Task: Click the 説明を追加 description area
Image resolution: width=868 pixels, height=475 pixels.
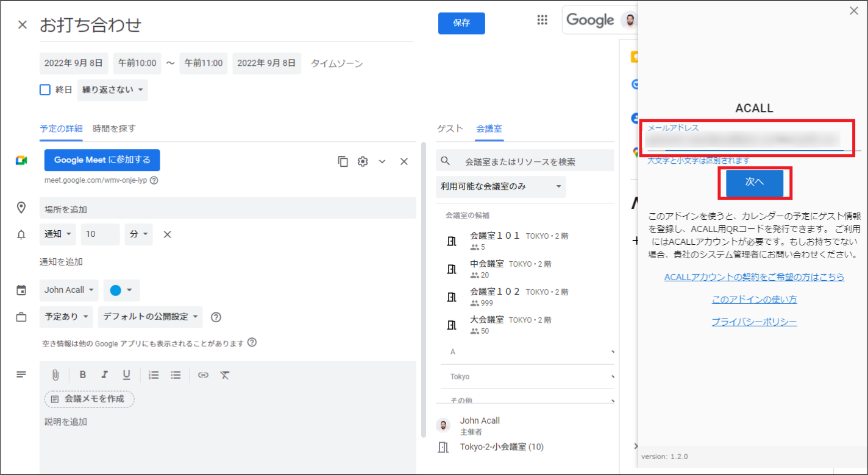Action: 227,442
